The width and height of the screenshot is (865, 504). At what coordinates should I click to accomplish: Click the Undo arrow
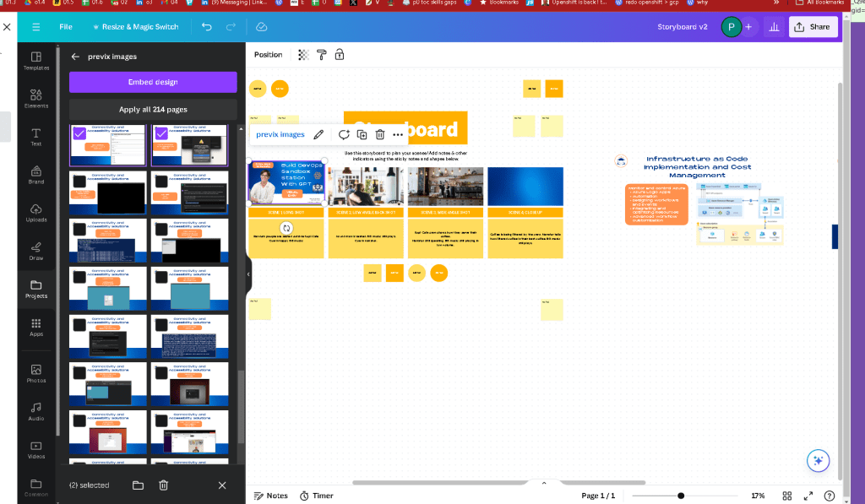(x=207, y=26)
